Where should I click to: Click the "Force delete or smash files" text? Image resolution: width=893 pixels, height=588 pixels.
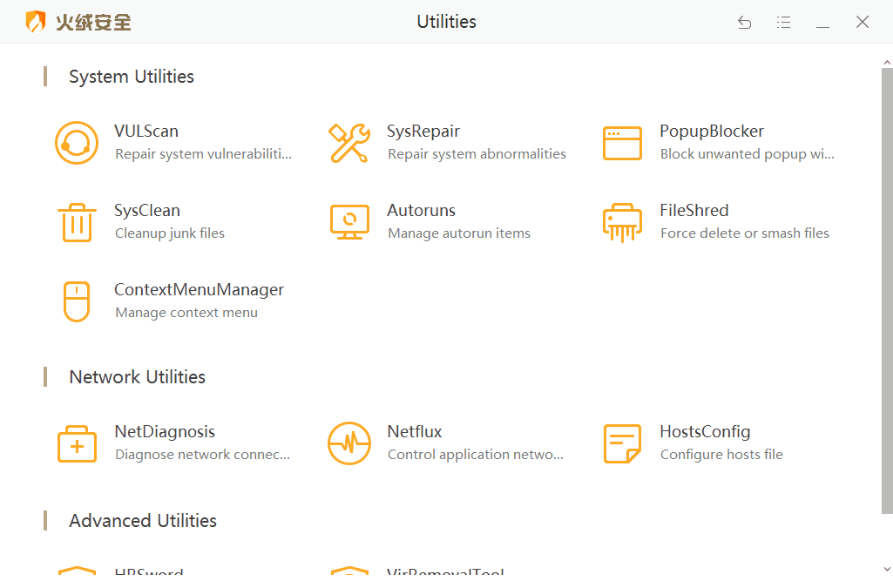pyautogui.click(x=745, y=233)
